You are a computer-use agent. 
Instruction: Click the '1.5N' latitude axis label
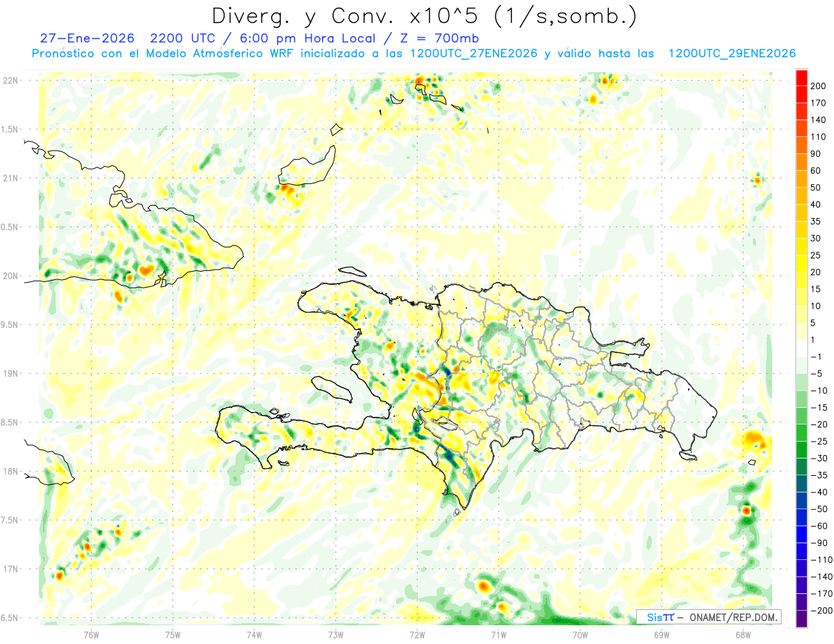coord(10,129)
